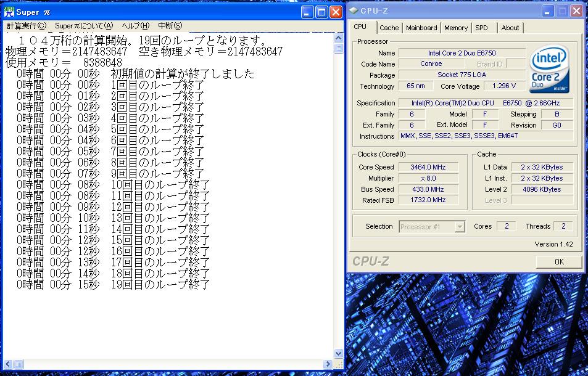
Task: Click the 初期値の計算が終了しました line
Action: pos(135,74)
